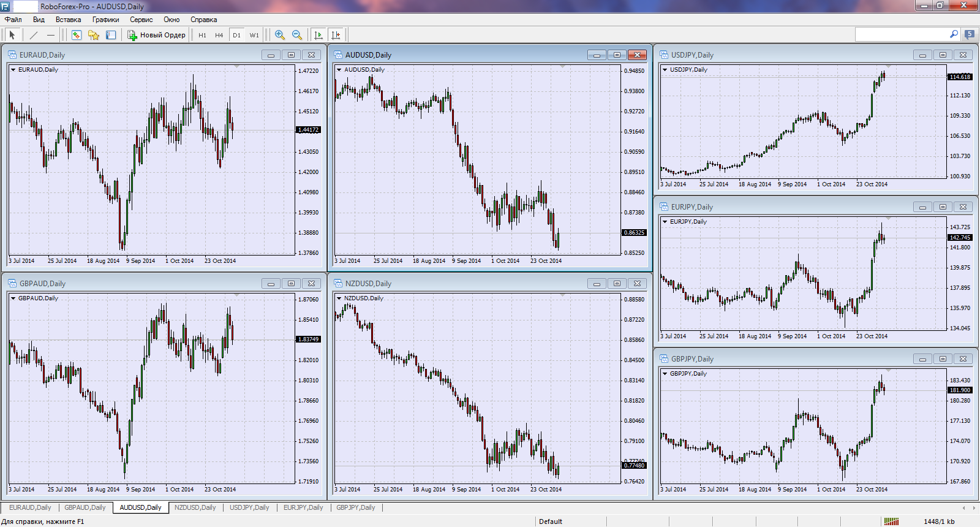
Task: Toggle the H1 timeframe
Action: click(x=202, y=35)
